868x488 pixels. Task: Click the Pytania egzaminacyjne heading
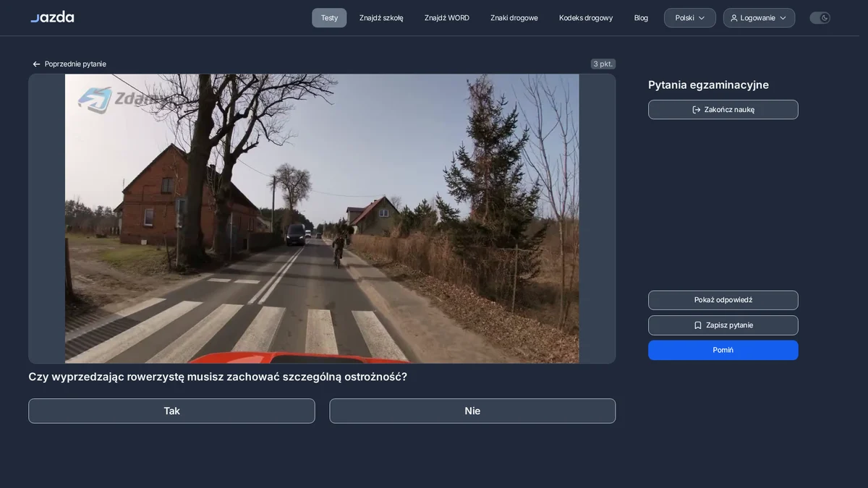coord(708,85)
